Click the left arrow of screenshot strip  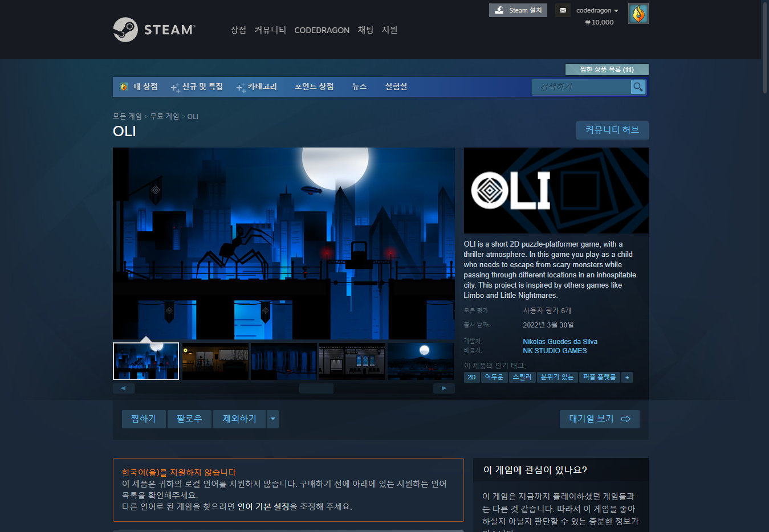pyautogui.click(x=123, y=388)
